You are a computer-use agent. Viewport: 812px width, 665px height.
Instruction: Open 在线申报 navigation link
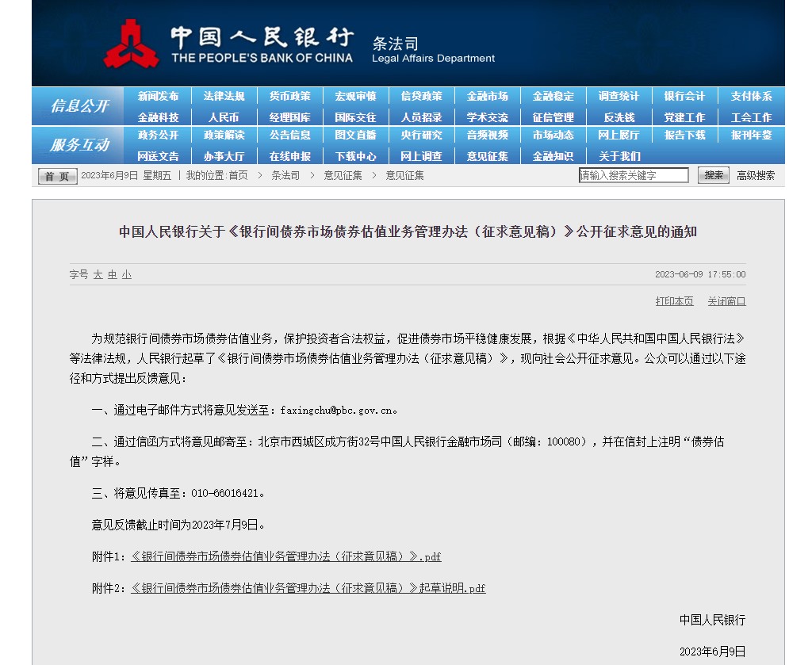pos(290,156)
